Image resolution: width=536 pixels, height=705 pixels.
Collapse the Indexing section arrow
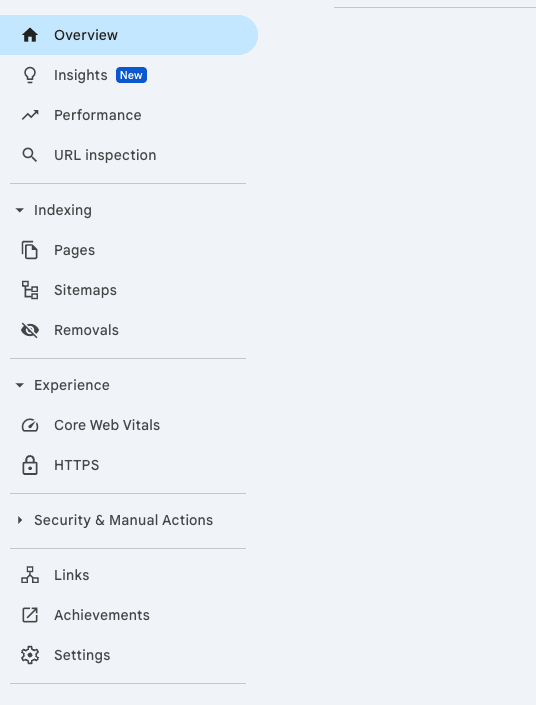point(19,210)
